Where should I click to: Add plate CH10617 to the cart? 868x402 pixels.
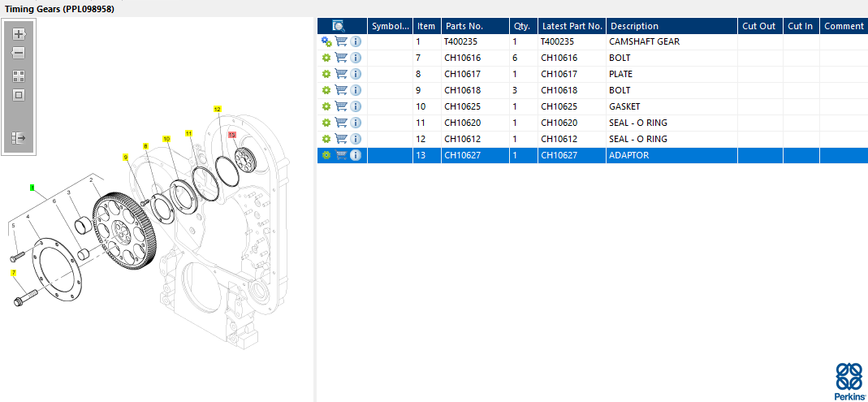pyautogui.click(x=341, y=74)
